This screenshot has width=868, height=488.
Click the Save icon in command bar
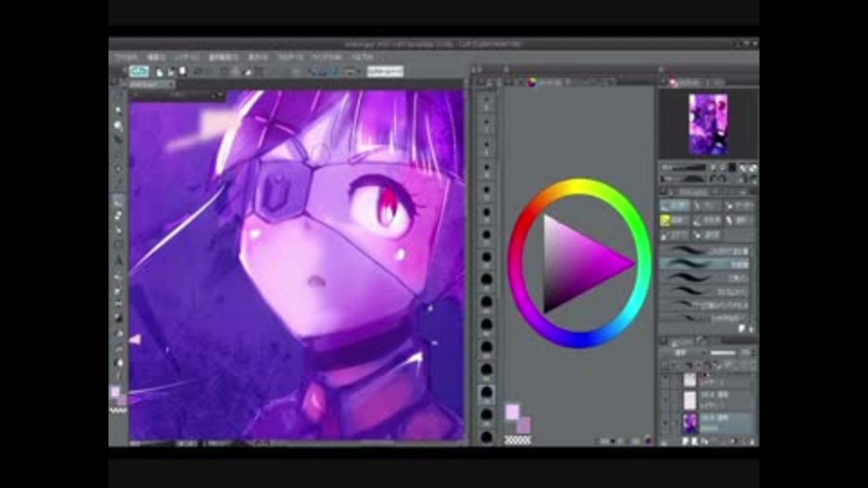click(183, 71)
